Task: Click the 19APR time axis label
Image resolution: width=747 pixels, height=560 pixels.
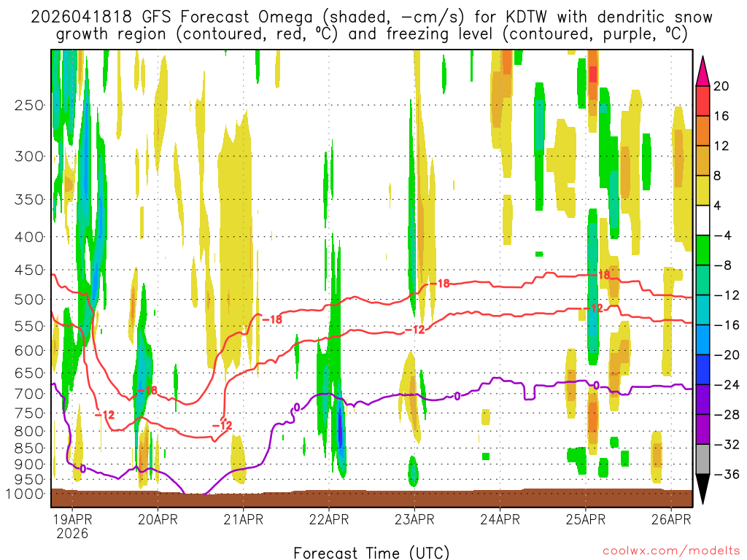Action: 72,519
